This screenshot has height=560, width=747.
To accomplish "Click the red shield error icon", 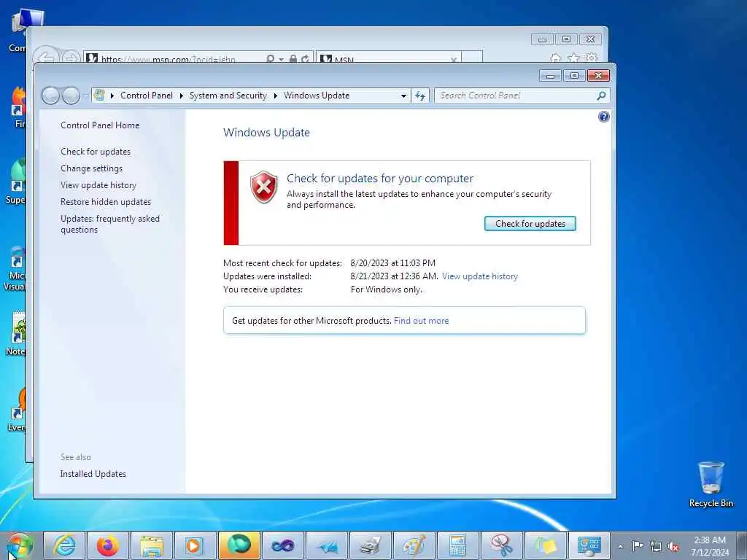I will [x=263, y=187].
